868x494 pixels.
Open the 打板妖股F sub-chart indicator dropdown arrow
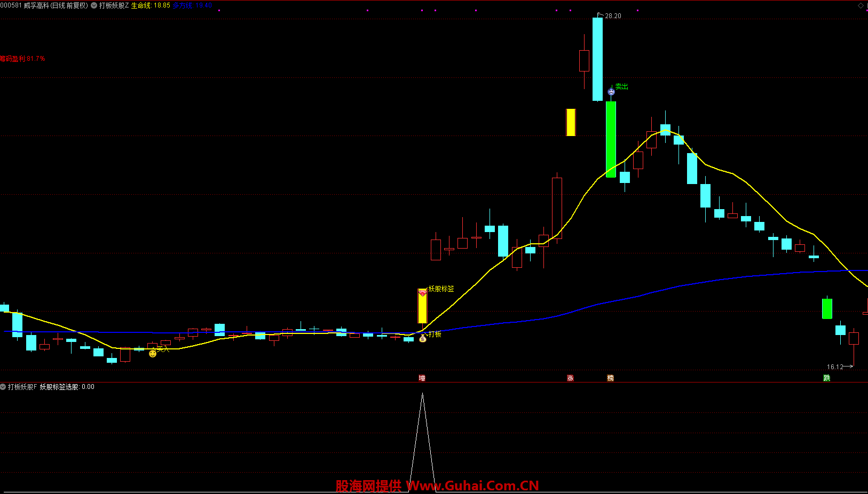pyautogui.click(x=3, y=387)
